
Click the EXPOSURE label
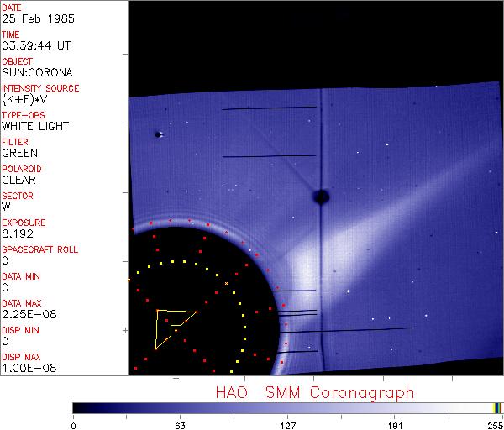pos(24,223)
